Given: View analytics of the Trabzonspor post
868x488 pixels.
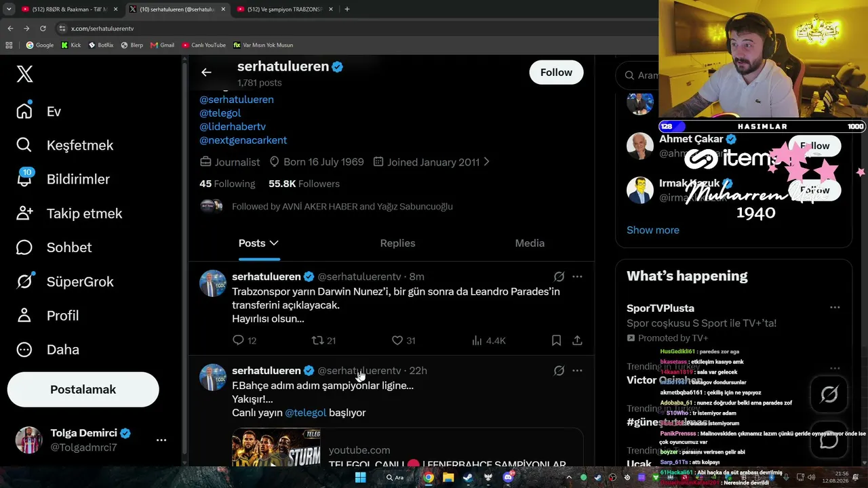Looking at the screenshot, I should tap(477, 340).
